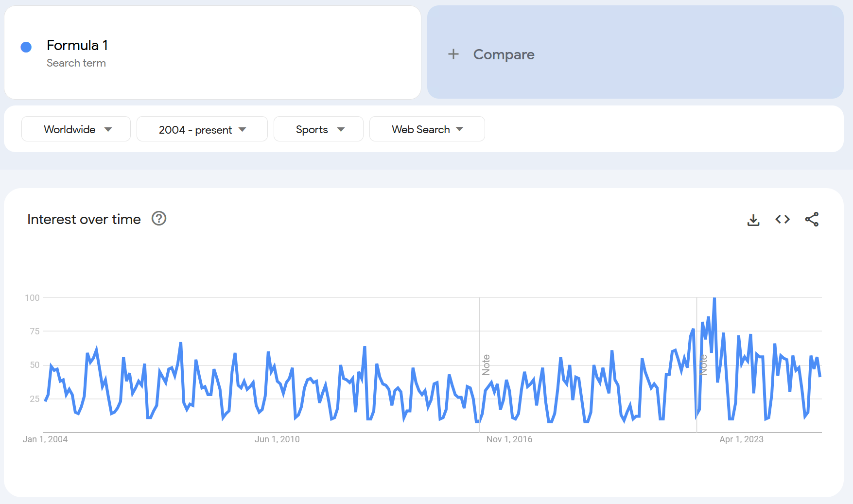Image resolution: width=853 pixels, height=504 pixels.
Task: Click the Note marker near 2022
Action: point(703,365)
